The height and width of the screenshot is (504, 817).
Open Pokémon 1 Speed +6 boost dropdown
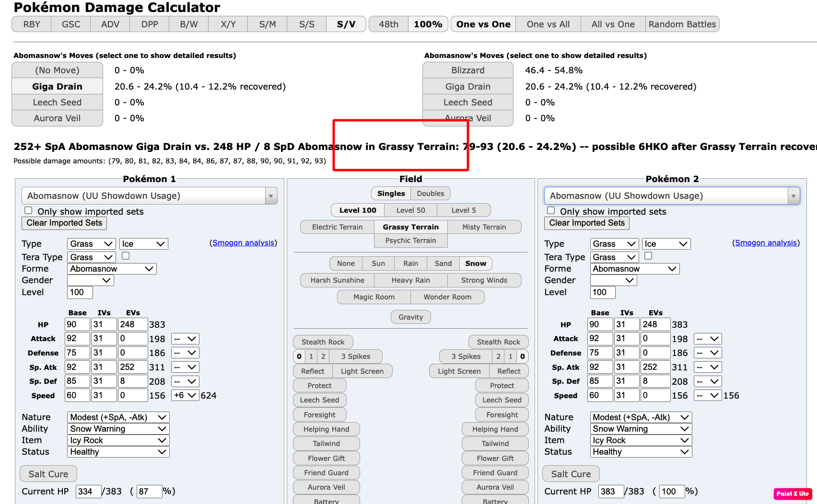pyautogui.click(x=186, y=395)
